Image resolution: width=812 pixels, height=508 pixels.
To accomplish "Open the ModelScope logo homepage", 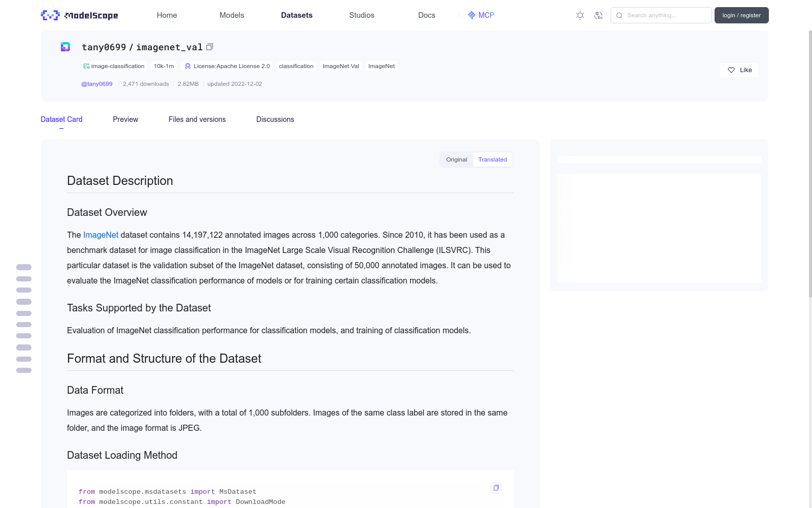I will pos(79,15).
